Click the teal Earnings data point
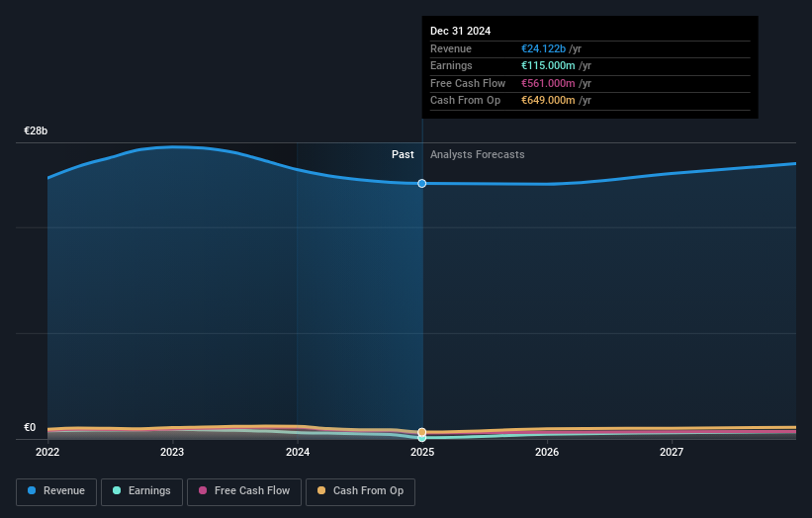This screenshot has height=518, width=812. click(x=422, y=438)
